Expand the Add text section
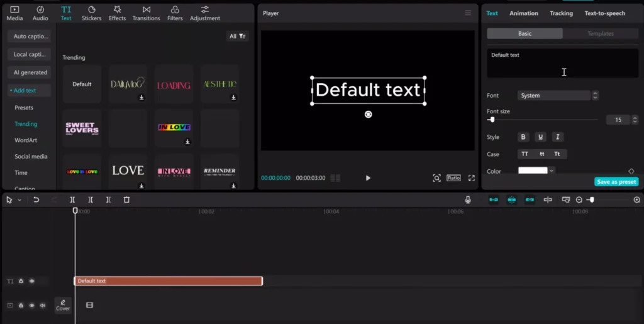The width and height of the screenshot is (644, 324). (29, 91)
